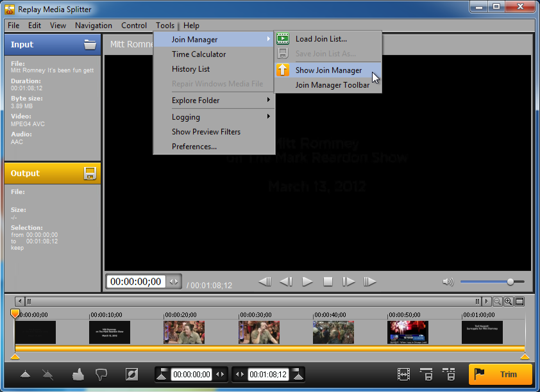
Task: Expand the Join Manager submenu arrow
Action: [268, 39]
